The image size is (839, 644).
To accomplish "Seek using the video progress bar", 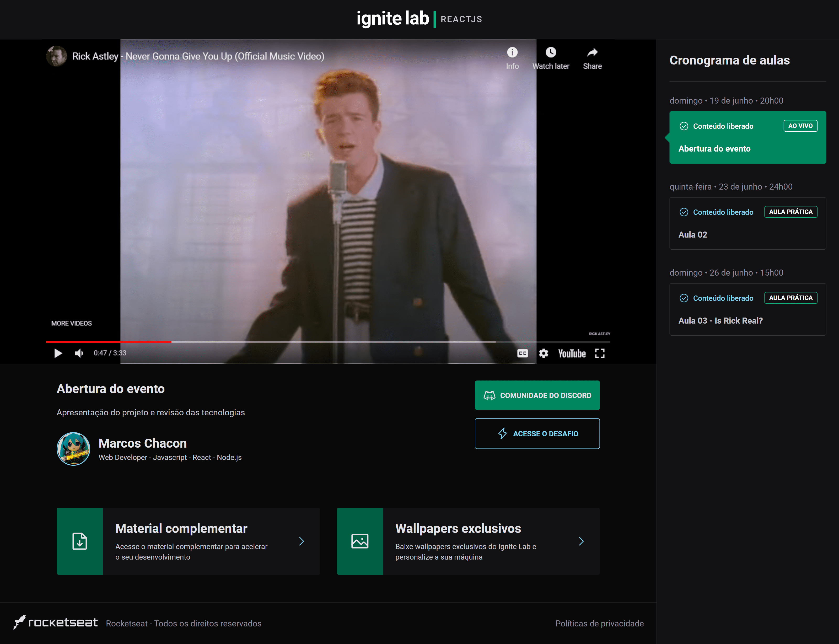I will click(x=334, y=342).
